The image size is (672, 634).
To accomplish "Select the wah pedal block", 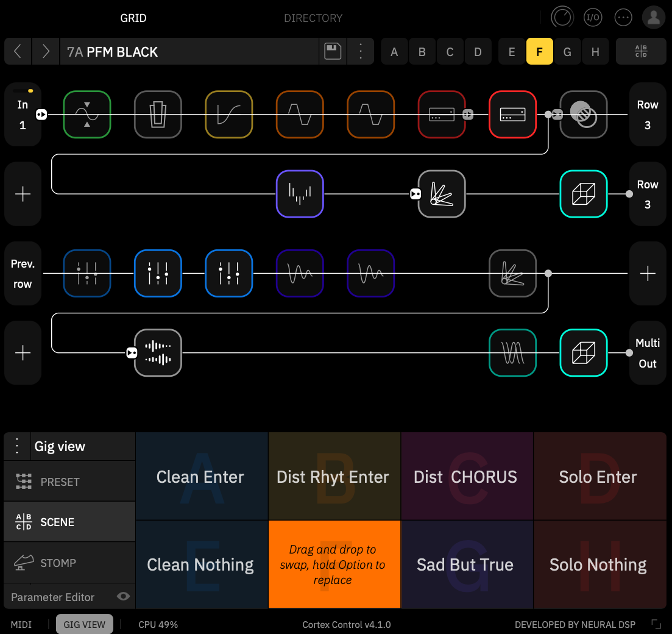I will [x=158, y=115].
